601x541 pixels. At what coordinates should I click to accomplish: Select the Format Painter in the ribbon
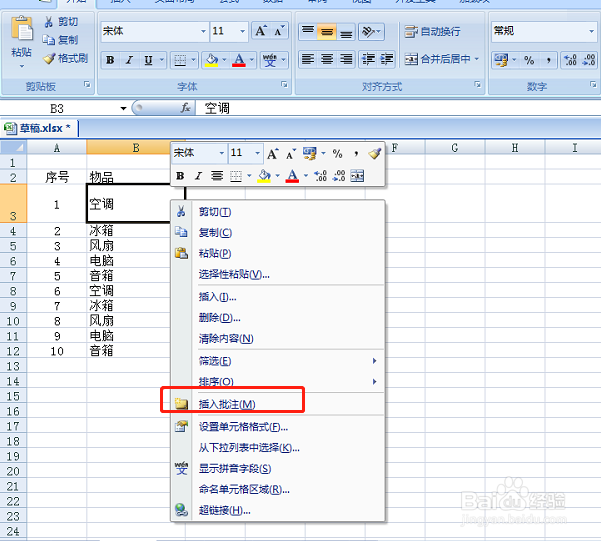[65, 58]
